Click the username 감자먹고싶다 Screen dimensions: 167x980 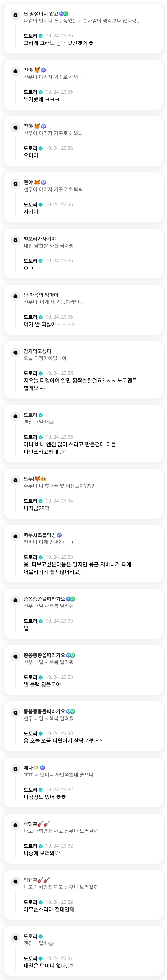[x=37, y=351]
